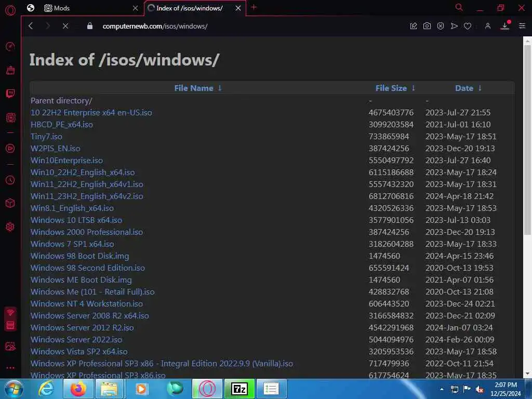Click the send-to-flow arrow icon
The height and width of the screenshot is (399, 532).
454,26
